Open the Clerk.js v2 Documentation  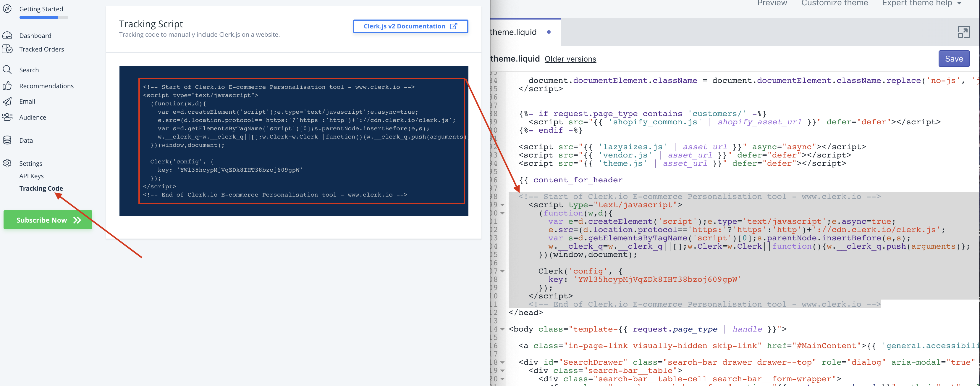[410, 26]
